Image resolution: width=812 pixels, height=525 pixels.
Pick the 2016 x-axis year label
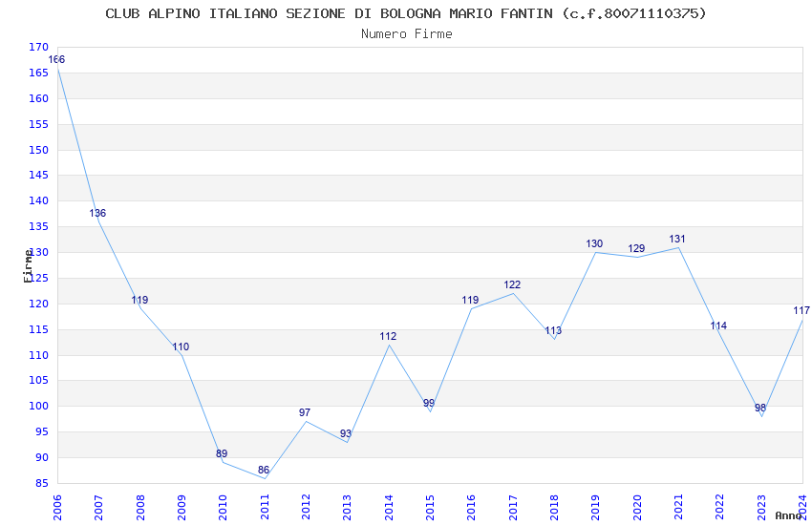pos(471,508)
